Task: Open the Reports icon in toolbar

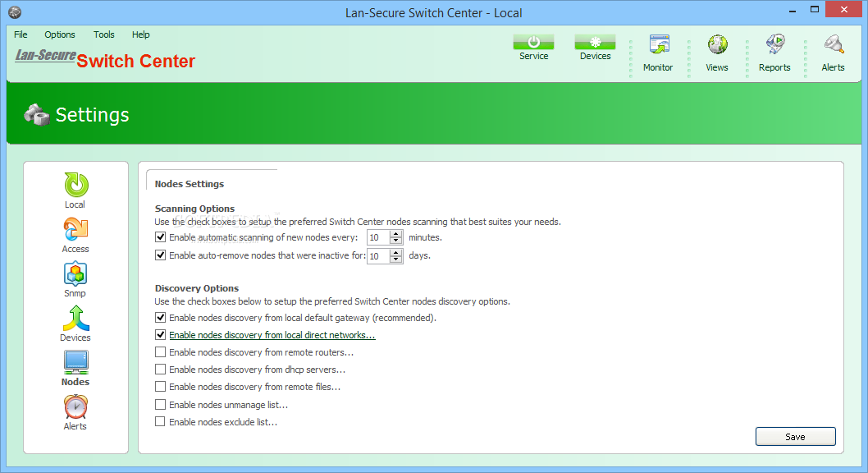Action: (775, 45)
